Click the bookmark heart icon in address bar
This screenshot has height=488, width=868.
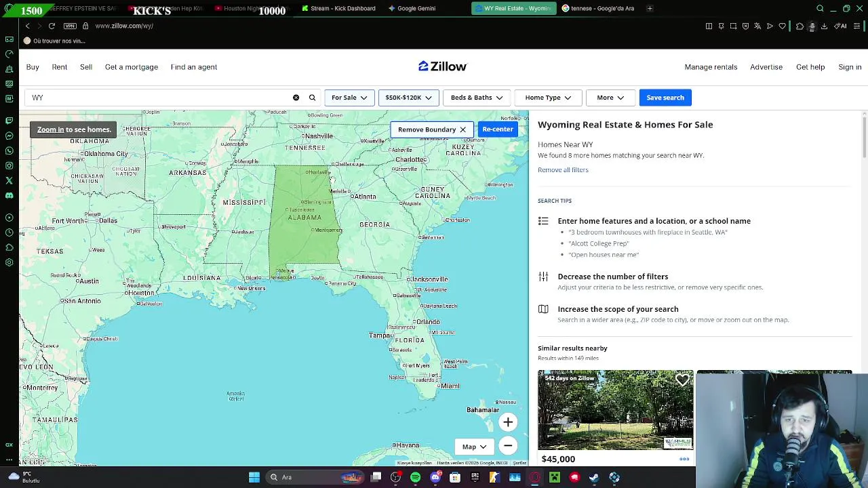click(782, 26)
